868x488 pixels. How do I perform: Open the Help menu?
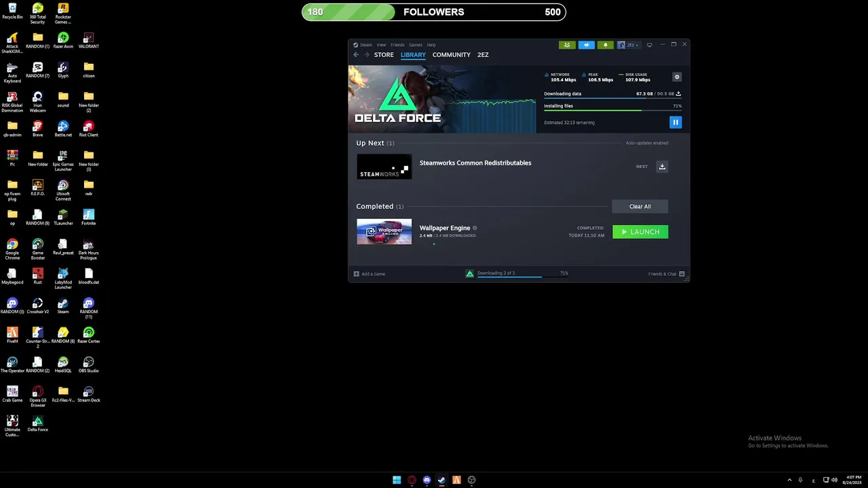tap(431, 45)
